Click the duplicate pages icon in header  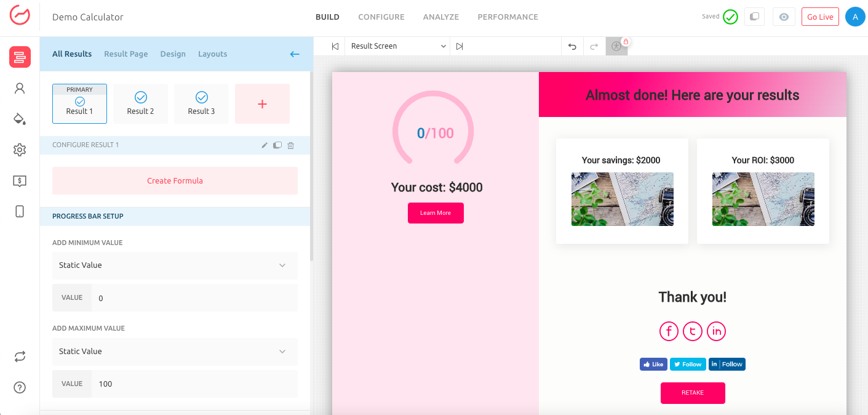click(754, 17)
